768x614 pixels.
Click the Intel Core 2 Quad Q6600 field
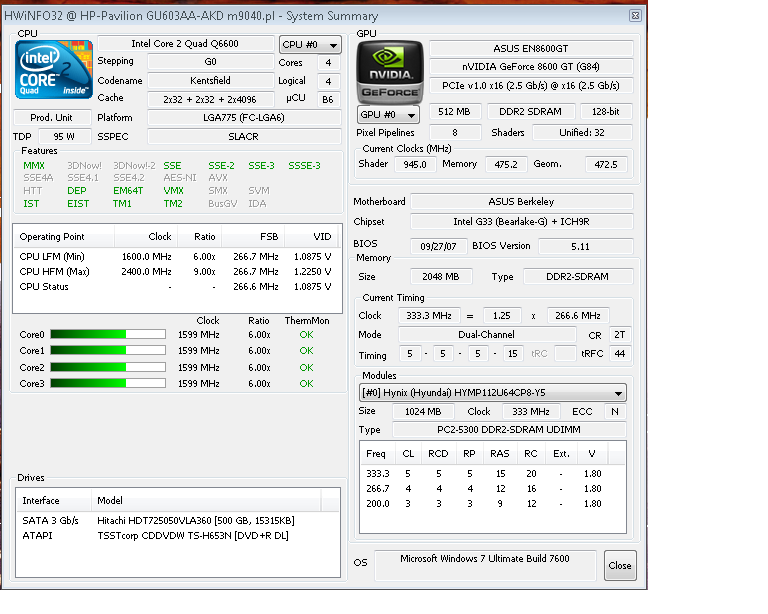pyautogui.click(x=185, y=44)
